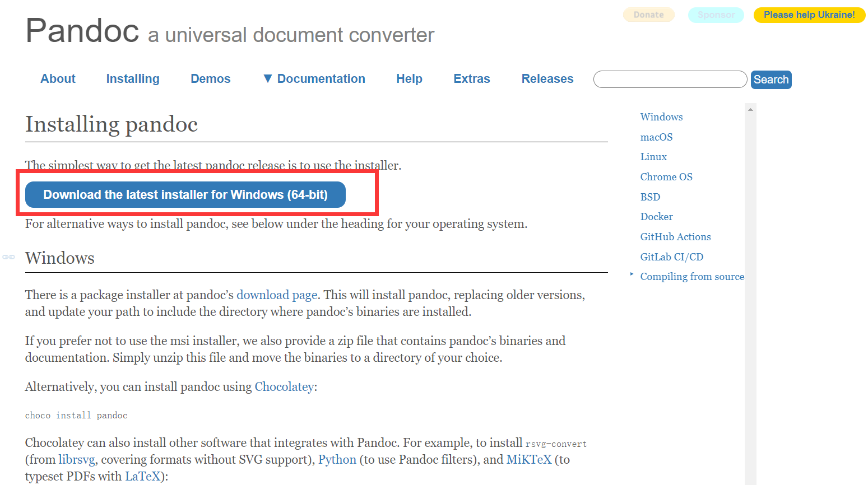This screenshot has height=485, width=868.
Task: Jump to GitHub Actions in sidebar
Action: (x=675, y=237)
